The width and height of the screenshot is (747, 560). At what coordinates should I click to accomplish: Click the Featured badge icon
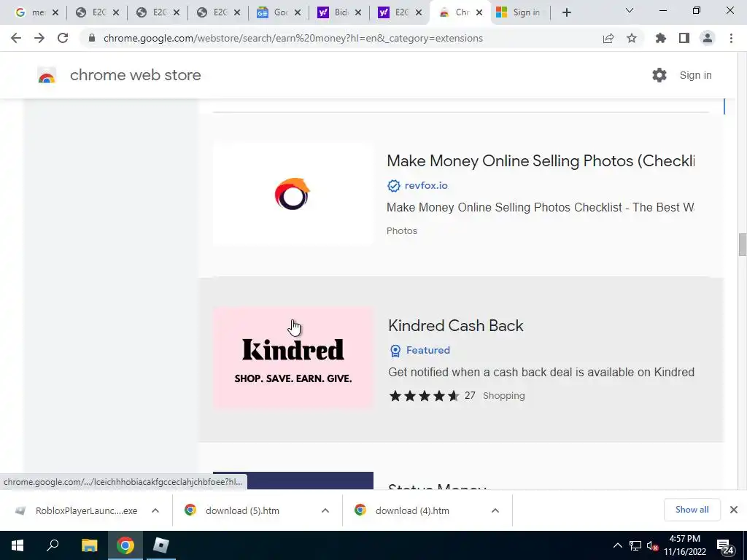coord(395,351)
